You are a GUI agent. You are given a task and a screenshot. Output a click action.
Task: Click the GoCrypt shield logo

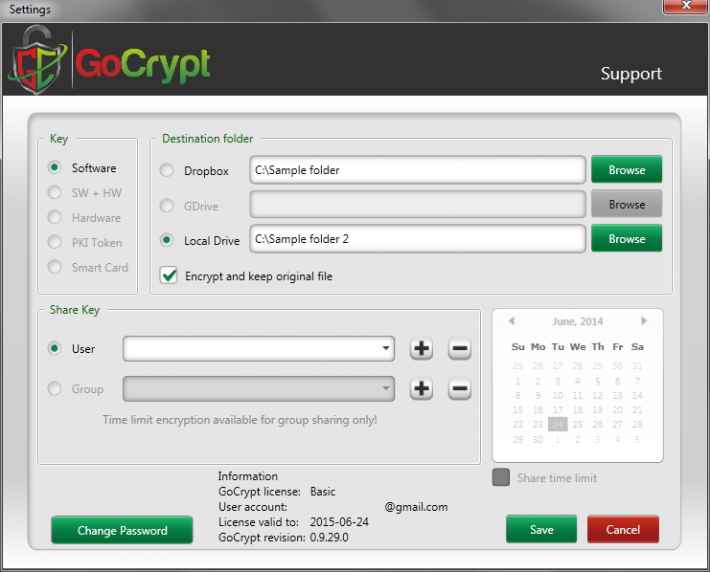[x=37, y=60]
